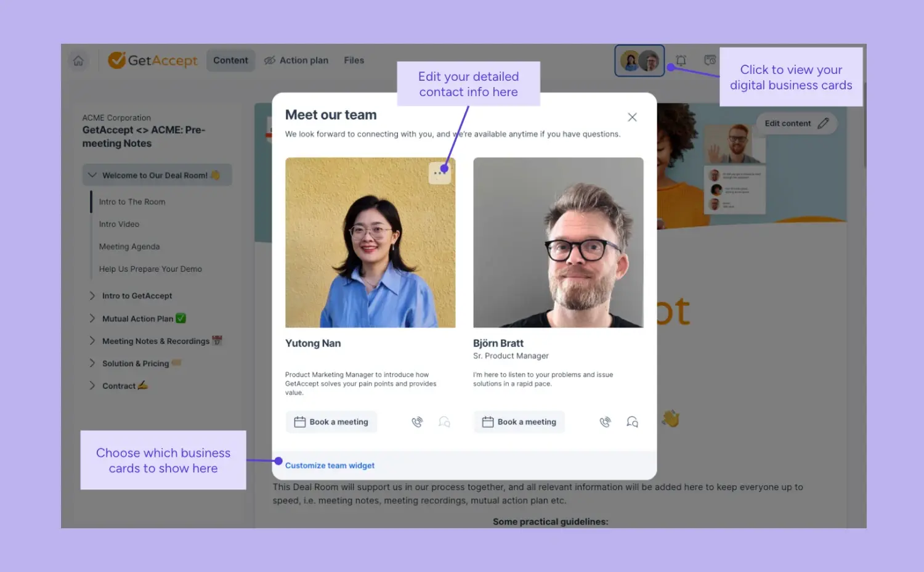The height and width of the screenshot is (572, 924).
Task: Expand the Intro to GetAccept section
Action: click(x=92, y=295)
